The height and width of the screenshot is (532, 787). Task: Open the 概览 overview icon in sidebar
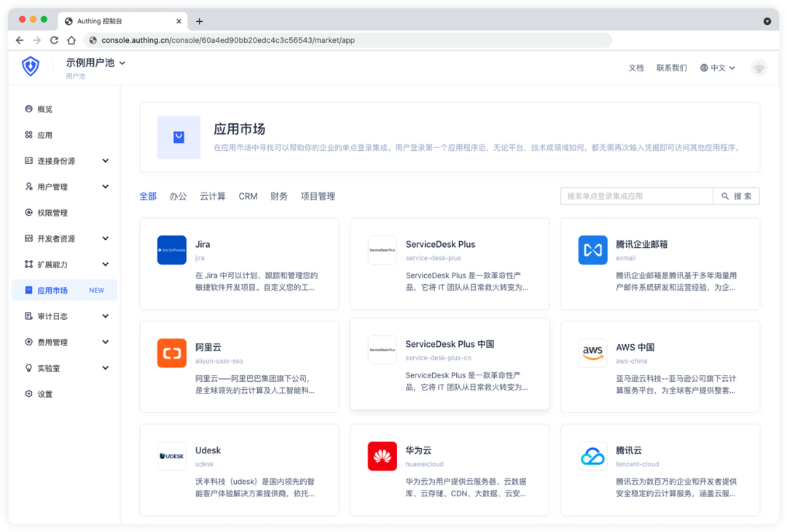(28, 109)
